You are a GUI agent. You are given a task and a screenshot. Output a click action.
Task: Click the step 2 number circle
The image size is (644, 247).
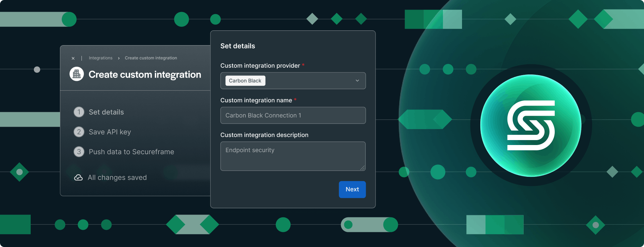tap(79, 132)
